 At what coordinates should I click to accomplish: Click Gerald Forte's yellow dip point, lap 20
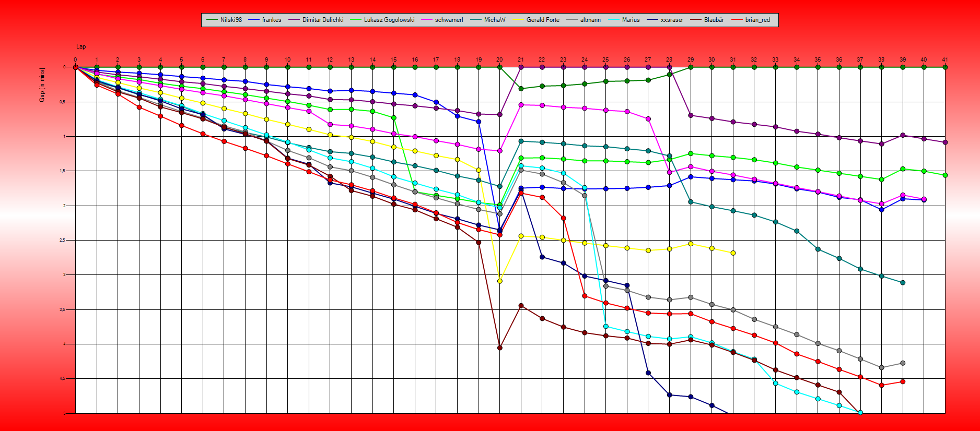[499, 281]
